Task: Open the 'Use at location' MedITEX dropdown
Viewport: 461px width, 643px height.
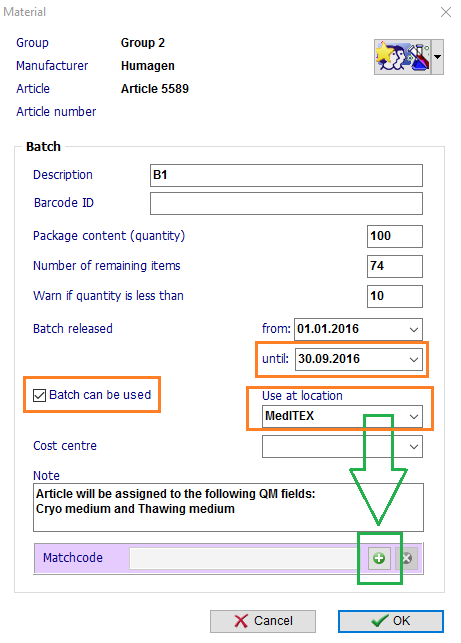Action: coord(413,416)
